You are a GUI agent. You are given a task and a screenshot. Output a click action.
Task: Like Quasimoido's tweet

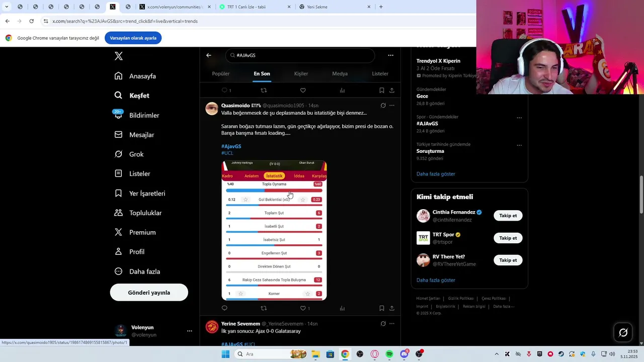point(303,308)
